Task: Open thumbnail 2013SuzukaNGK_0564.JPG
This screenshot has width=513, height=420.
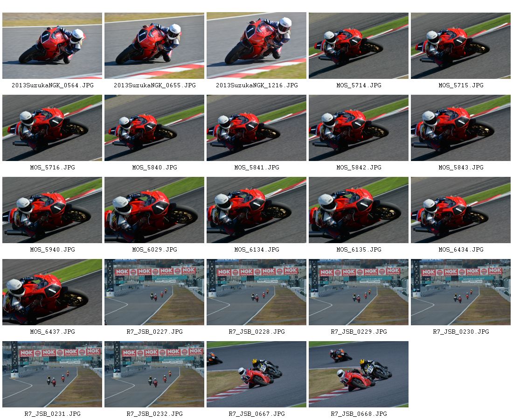Action: (x=52, y=46)
